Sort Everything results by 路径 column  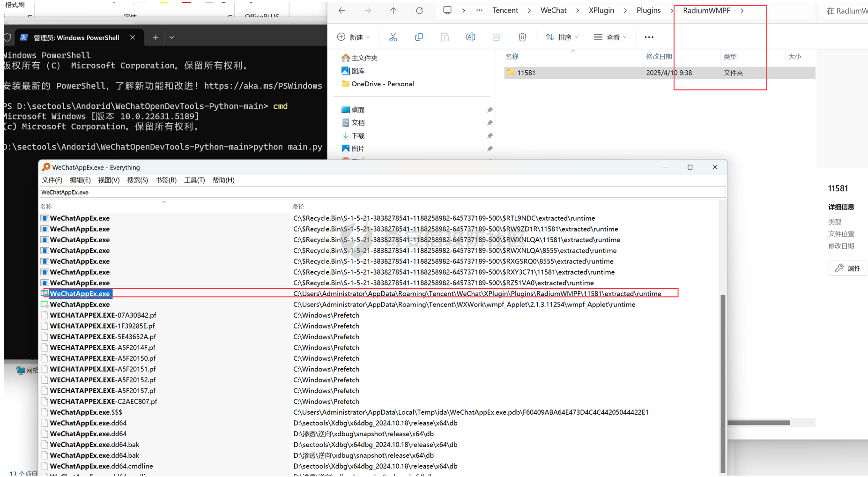504,206
